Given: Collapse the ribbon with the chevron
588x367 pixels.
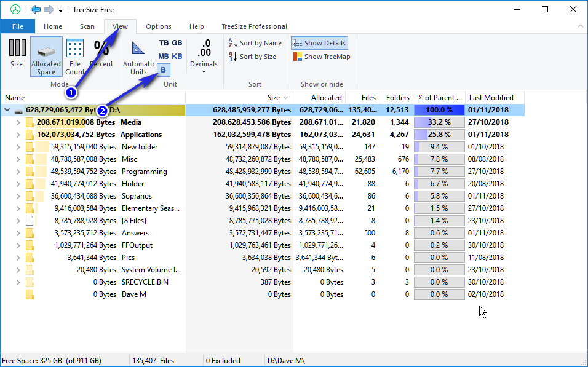Looking at the screenshot, I should click(580, 26).
